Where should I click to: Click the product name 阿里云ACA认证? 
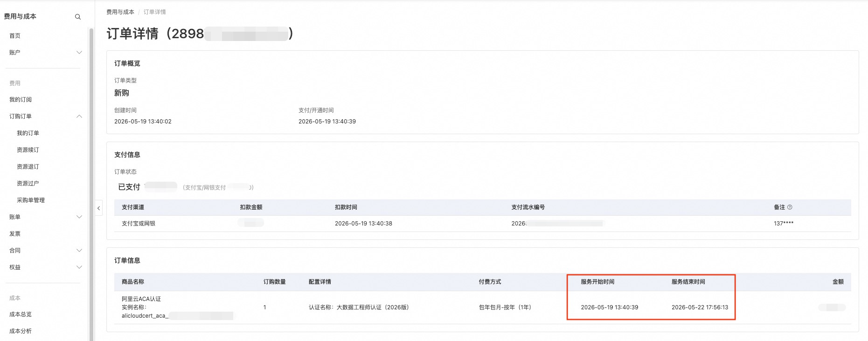point(141,299)
